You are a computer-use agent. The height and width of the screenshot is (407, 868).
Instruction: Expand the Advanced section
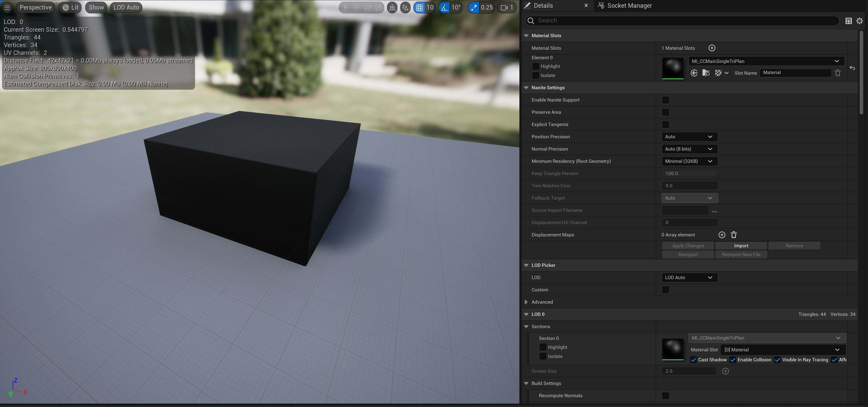click(526, 302)
